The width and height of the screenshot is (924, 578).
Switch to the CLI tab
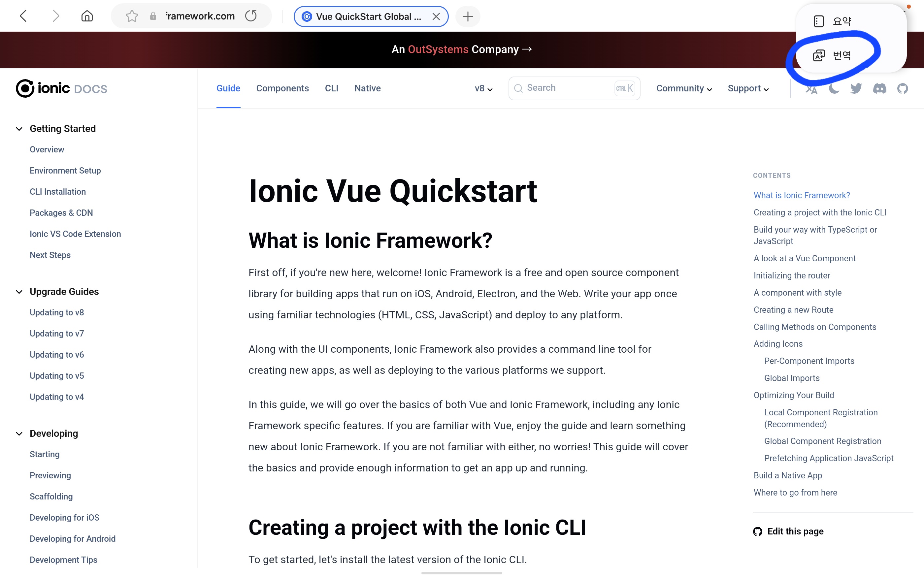331,88
